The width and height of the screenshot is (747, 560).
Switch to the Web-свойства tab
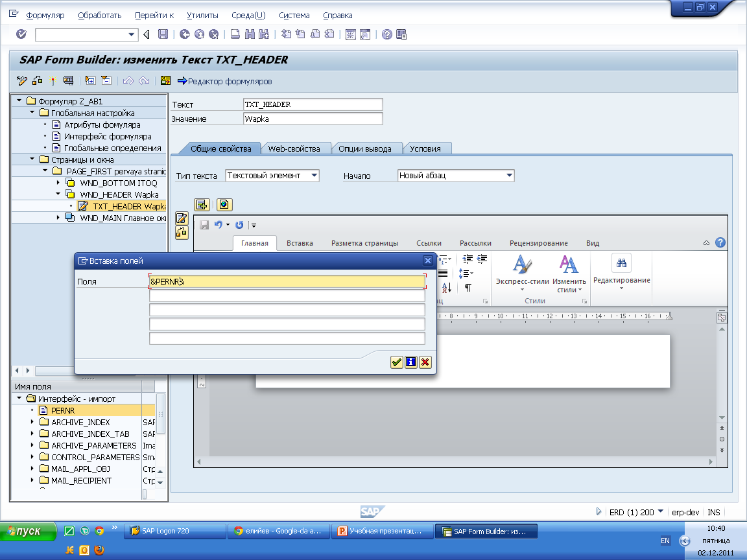pyautogui.click(x=294, y=148)
